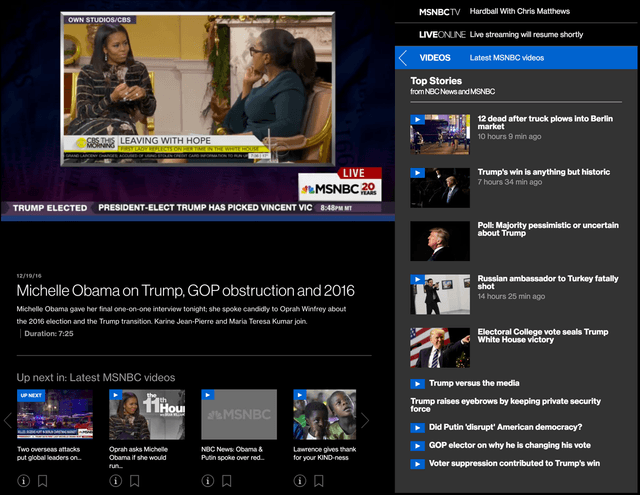
Task: Bookmark the Two overseas attacks video
Action: tap(42, 481)
